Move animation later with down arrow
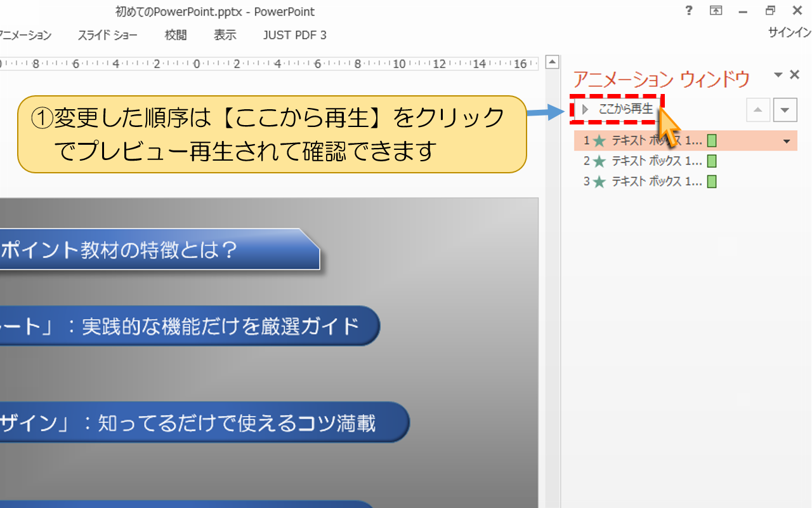 click(785, 110)
